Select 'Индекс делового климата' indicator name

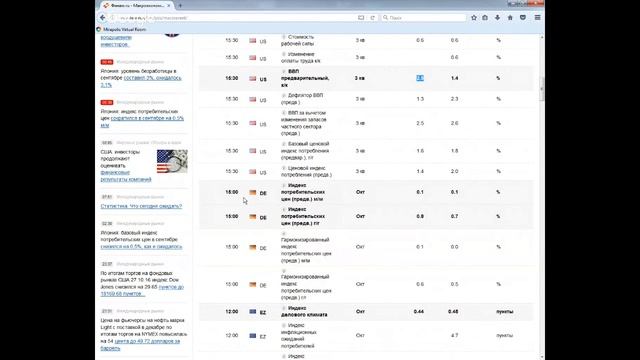pyautogui.click(x=304, y=311)
